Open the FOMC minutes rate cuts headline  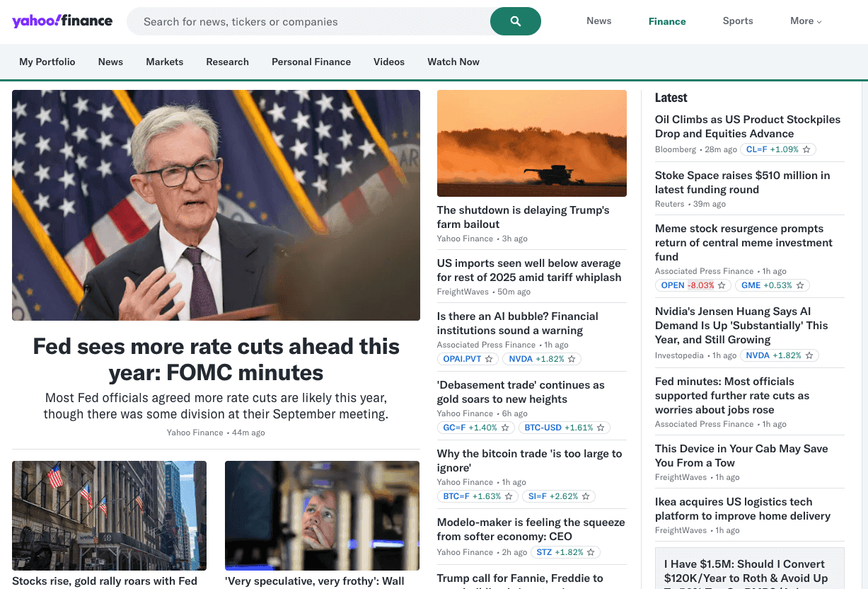tap(216, 358)
